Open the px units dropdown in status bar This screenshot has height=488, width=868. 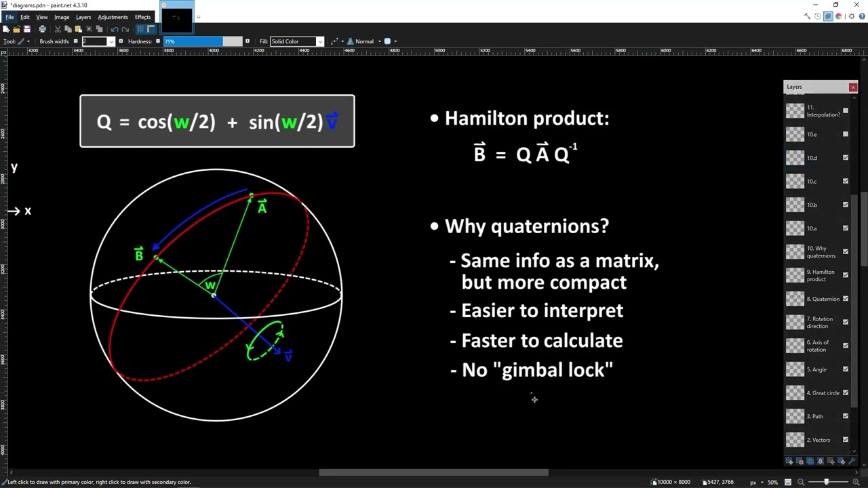click(x=756, y=482)
